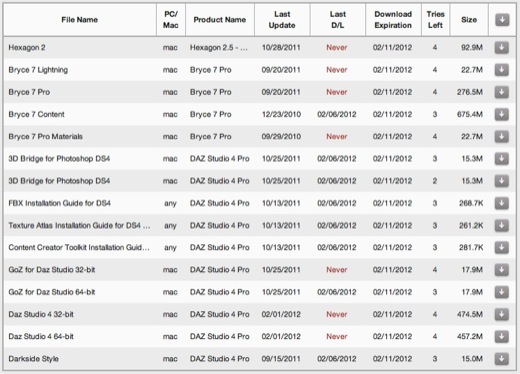Image resolution: width=520 pixels, height=374 pixels.
Task: Download the Hexagon 2 file
Action: point(502,48)
